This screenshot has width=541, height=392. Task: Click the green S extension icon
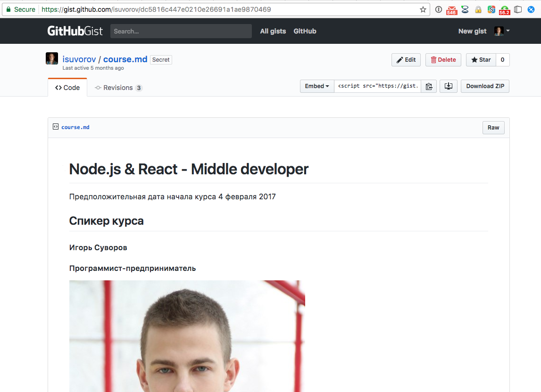point(491,9)
